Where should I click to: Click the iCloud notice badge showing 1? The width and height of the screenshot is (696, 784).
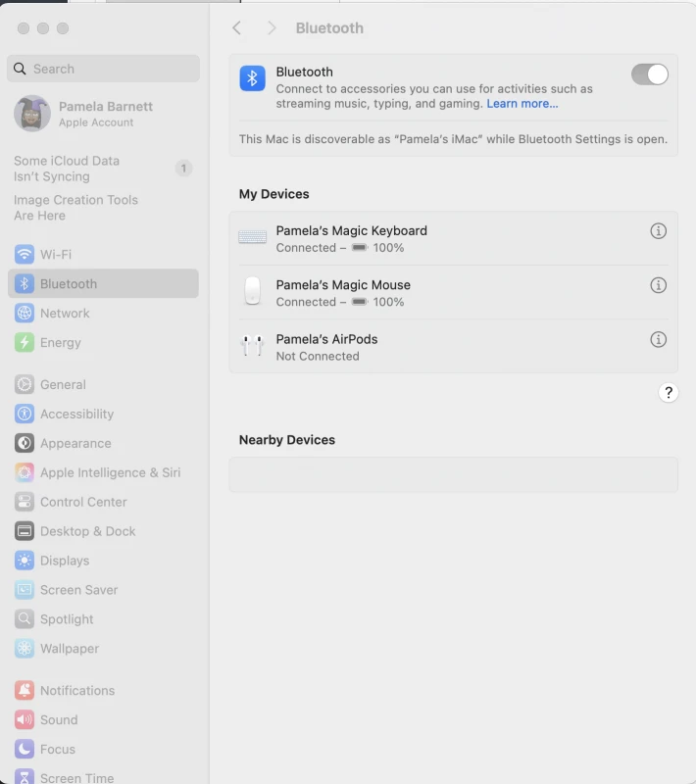pos(183,169)
